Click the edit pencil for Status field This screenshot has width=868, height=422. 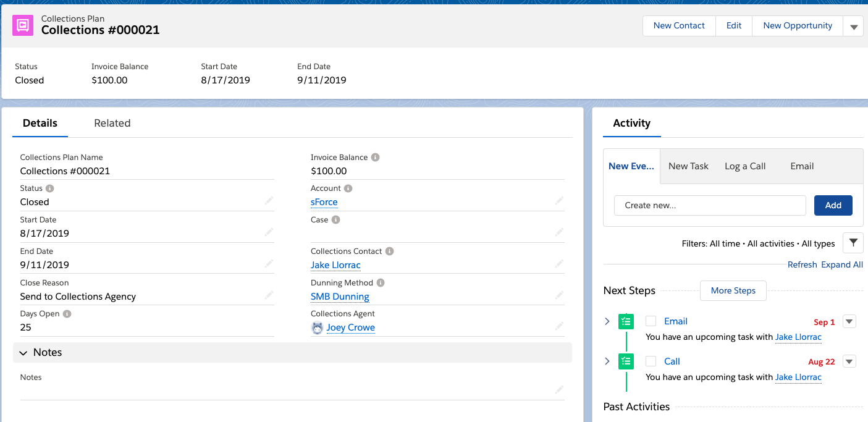point(269,201)
